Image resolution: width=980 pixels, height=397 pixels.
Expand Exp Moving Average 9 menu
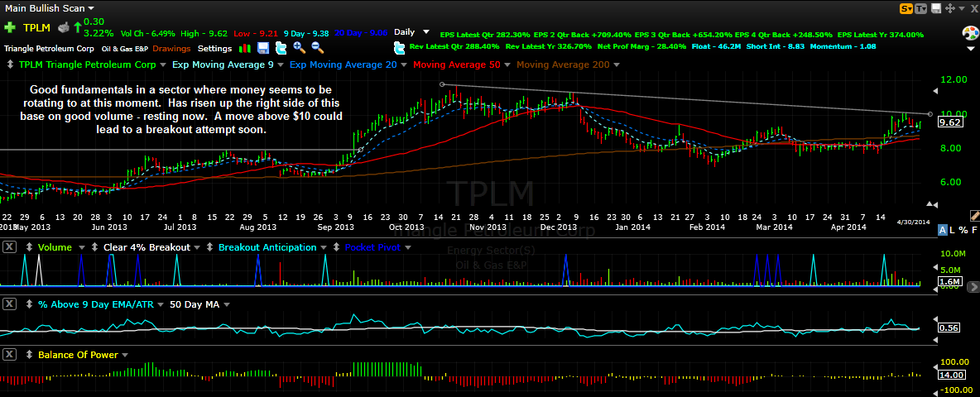[x=281, y=65]
